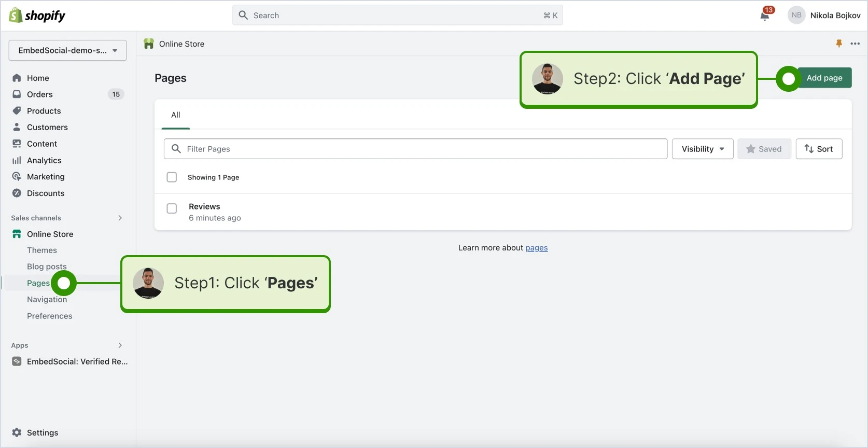This screenshot has height=448, width=868.
Task: Open the Sort options
Action: 819,149
